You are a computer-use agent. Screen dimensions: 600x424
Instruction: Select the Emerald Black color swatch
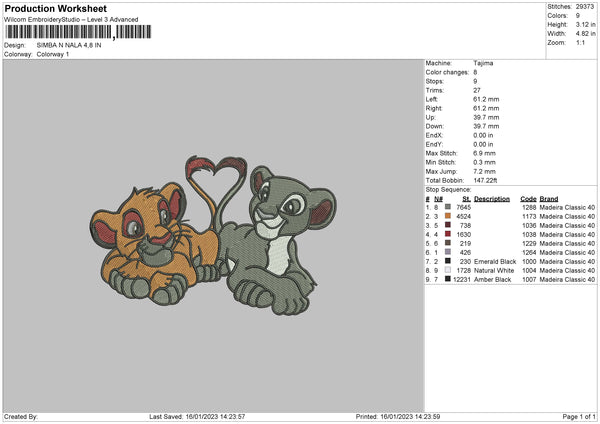click(446, 261)
